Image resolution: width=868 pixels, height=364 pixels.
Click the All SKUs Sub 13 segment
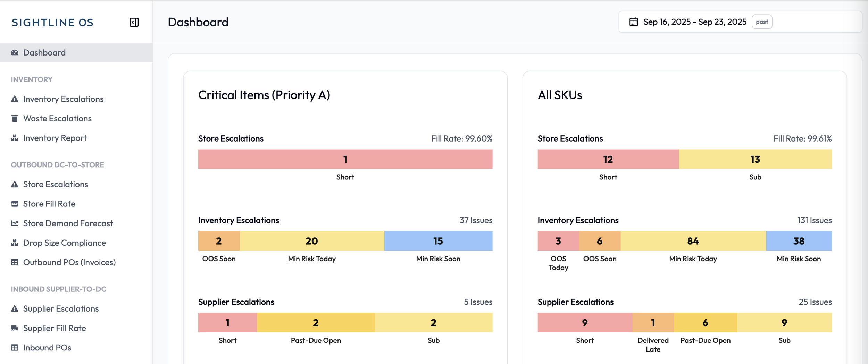pos(755,159)
